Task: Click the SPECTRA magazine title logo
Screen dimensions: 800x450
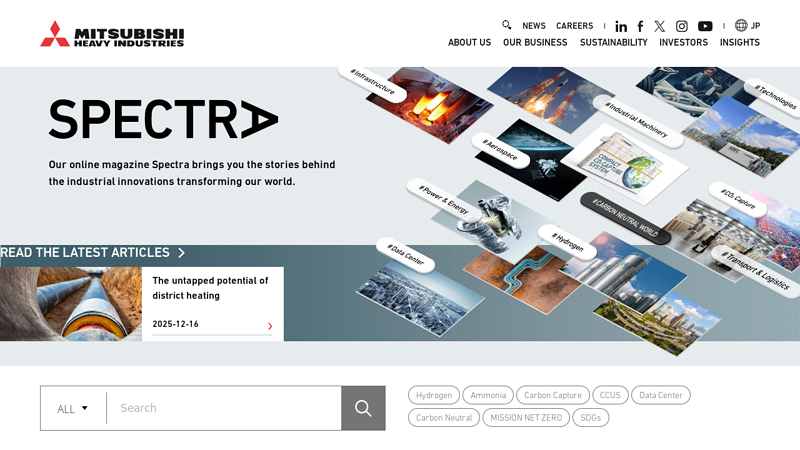Action: 163,119
